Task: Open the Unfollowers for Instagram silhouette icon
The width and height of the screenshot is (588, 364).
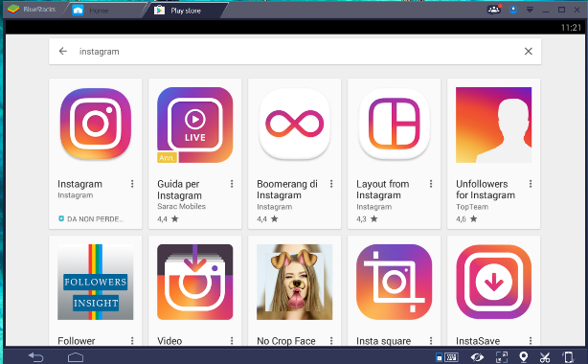Action: [x=493, y=125]
